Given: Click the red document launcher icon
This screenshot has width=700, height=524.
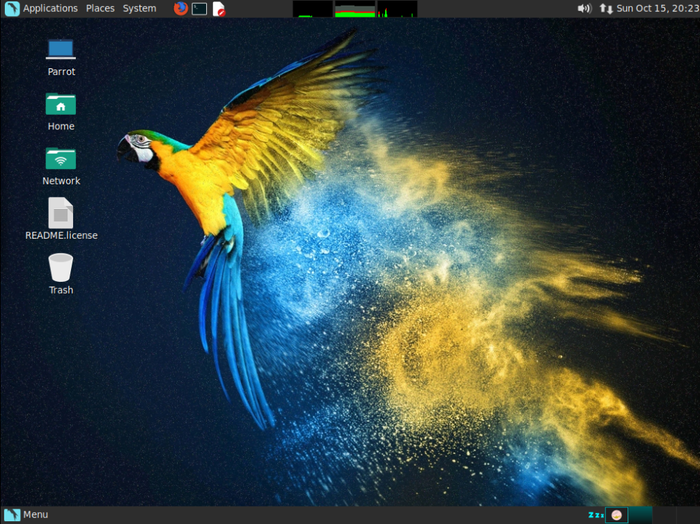Looking at the screenshot, I should click(219, 8).
